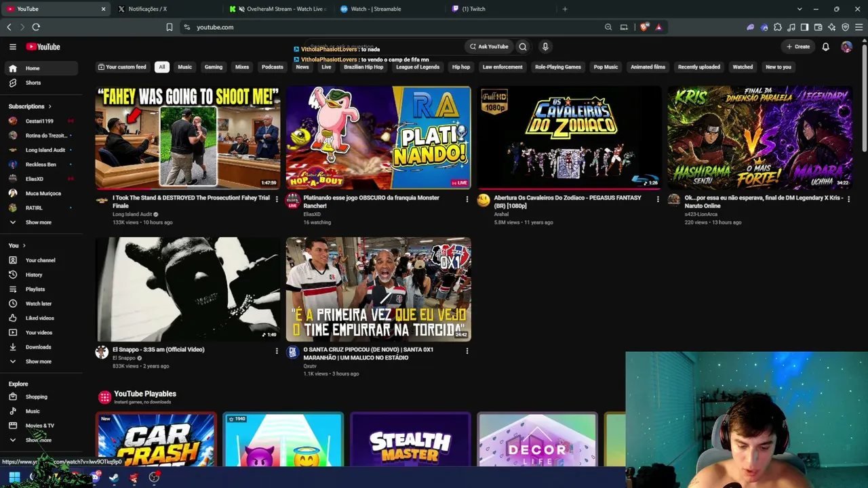Open options for Platinando Monster Rancher video

point(467,199)
